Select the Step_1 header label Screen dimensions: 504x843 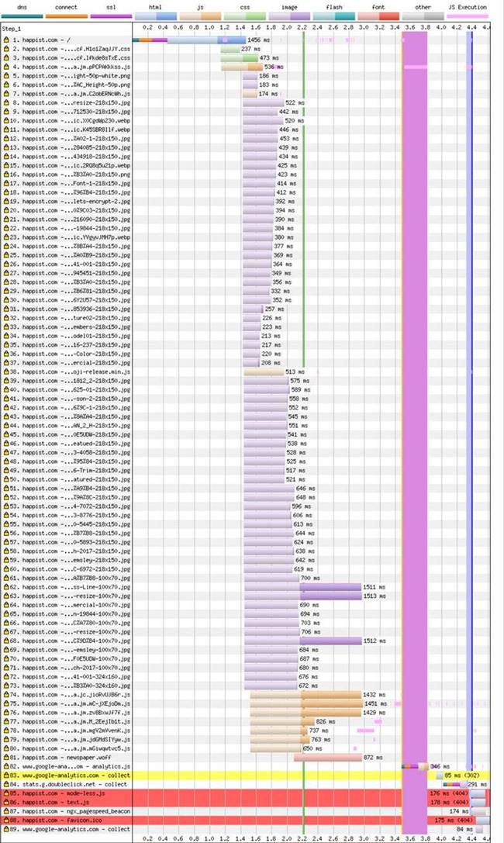pos(12,29)
